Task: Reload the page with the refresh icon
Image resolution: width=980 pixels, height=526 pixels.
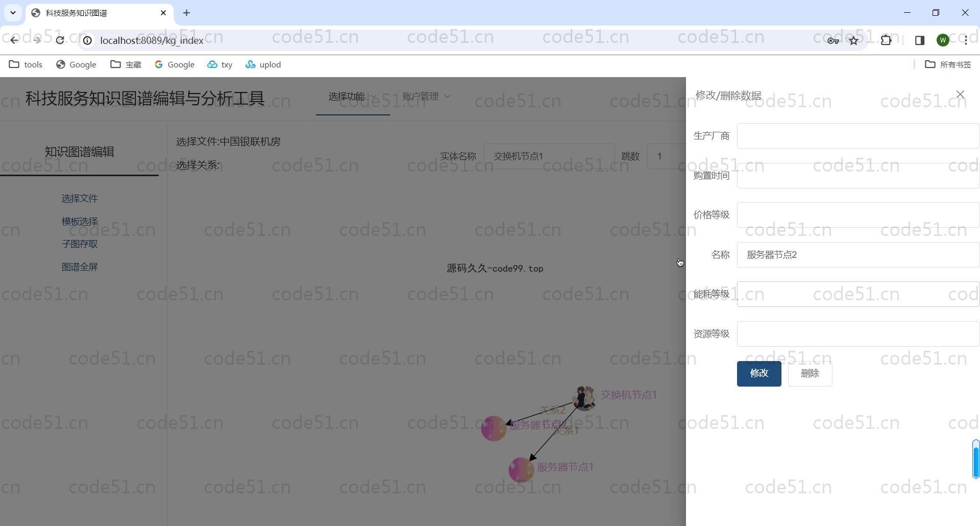Action: [x=60, y=40]
